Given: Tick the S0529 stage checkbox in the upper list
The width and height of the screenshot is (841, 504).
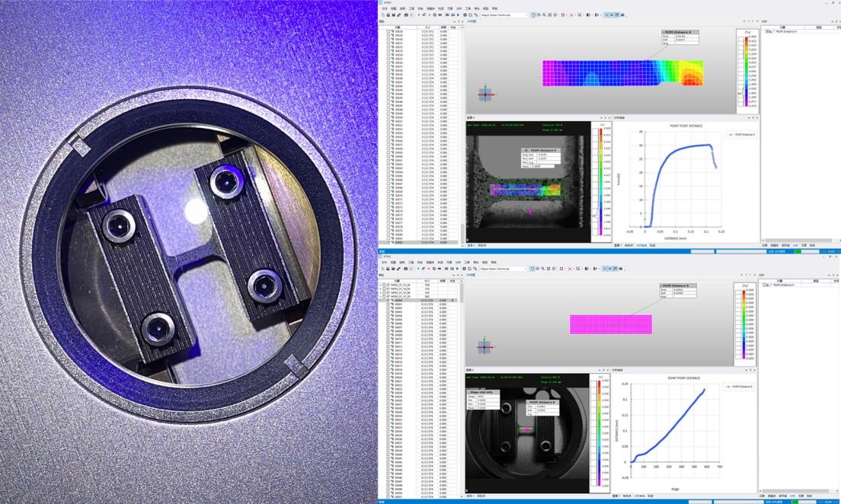Looking at the screenshot, I should click(x=389, y=32).
